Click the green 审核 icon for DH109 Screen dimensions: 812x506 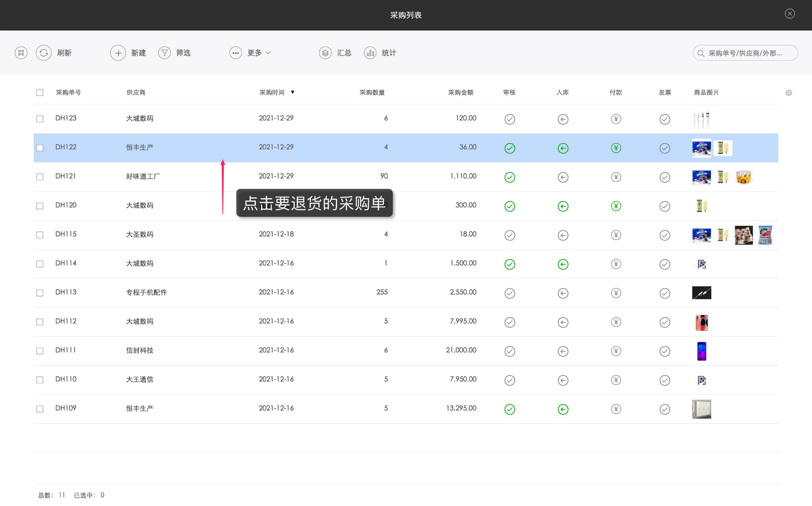[x=510, y=409]
